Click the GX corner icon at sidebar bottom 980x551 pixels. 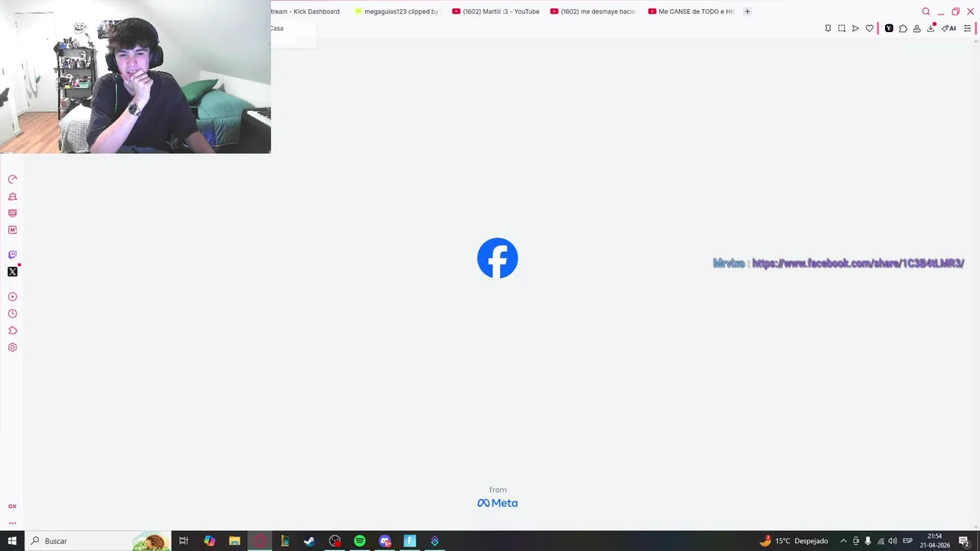(12, 507)
